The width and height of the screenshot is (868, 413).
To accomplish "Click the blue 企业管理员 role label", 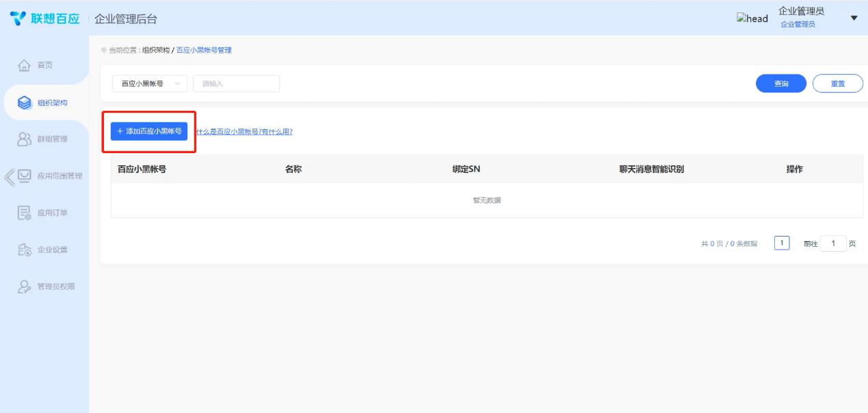I will pos(798,24).
